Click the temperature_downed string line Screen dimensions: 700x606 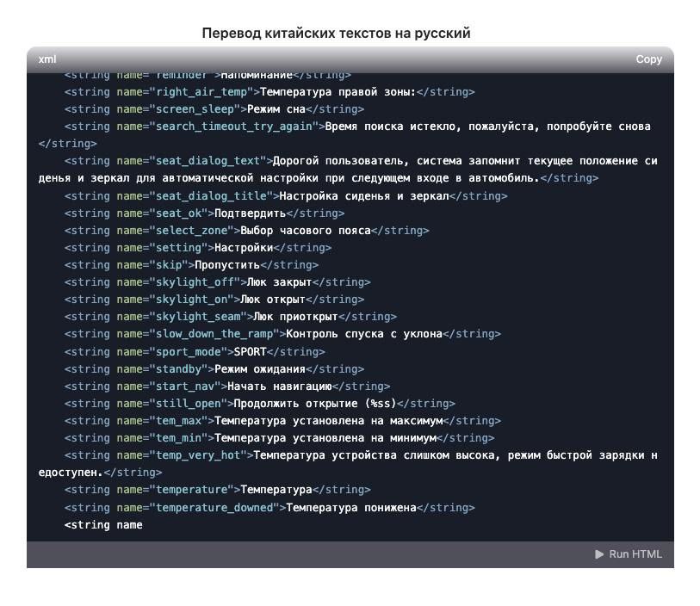point(269,508)
